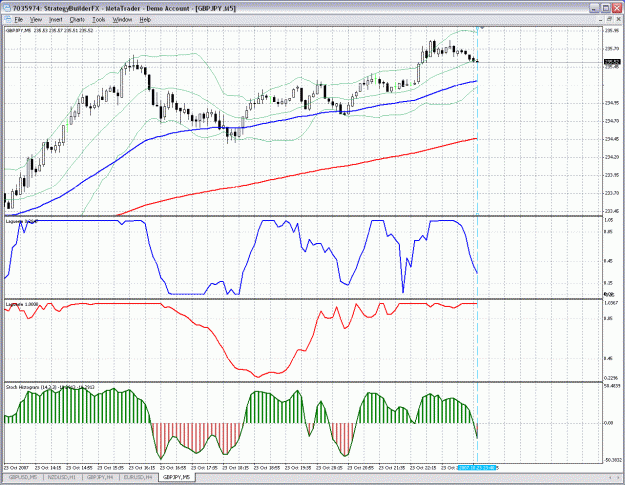Click the 23 Oct 22:15 time label

click(423, 467)
